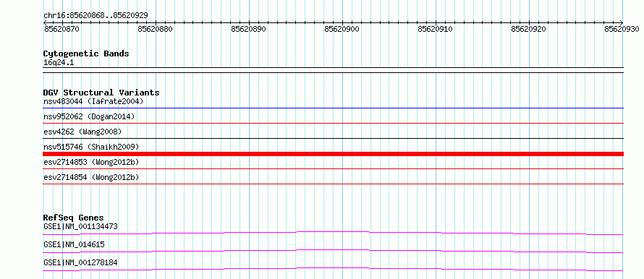Click the esv2714854 (Wong2012b) variant label
This screenshot has height=279, width=644.
(91, 177)
